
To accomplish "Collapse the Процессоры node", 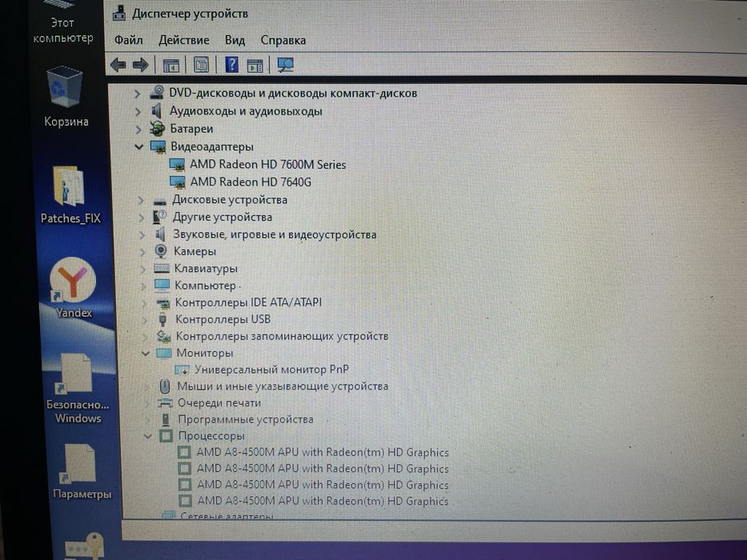I will pyautogui.click(x=147, y=436).
